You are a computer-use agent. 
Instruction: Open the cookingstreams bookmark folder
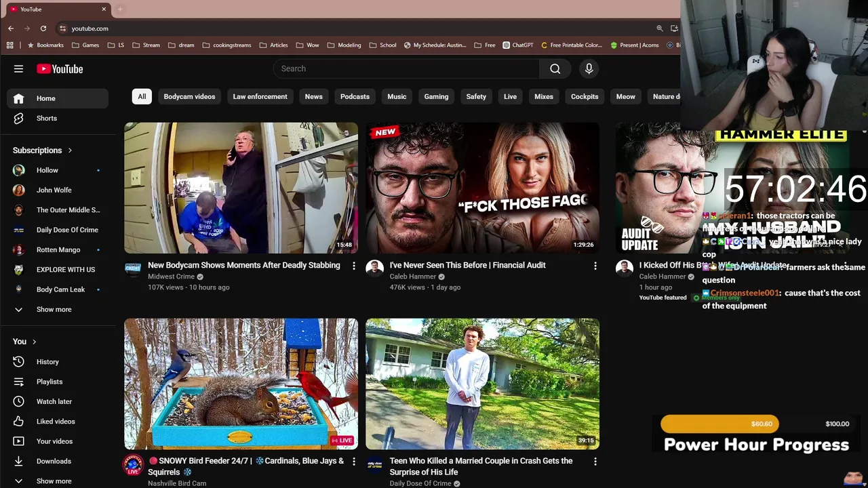(226, 45)
